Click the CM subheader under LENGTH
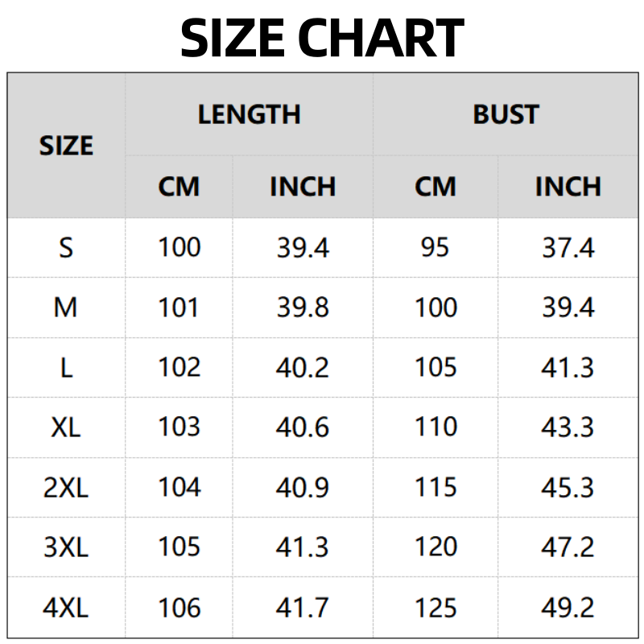 click(179, 187)
